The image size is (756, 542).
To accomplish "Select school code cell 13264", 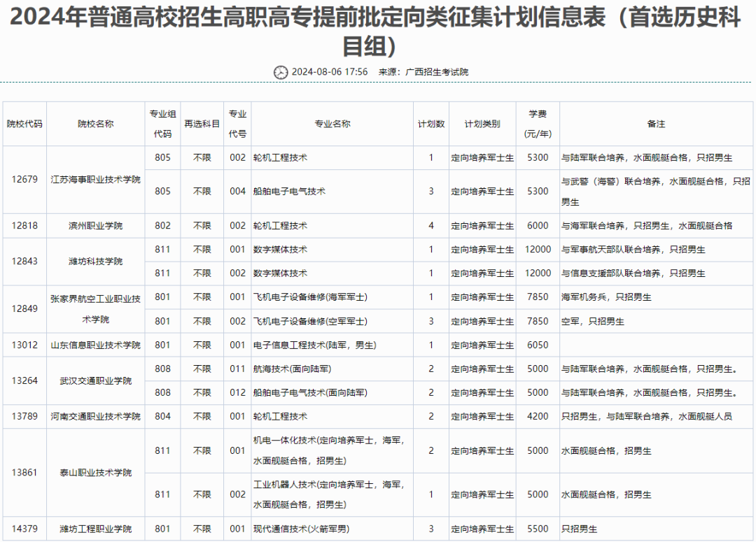I will click(24, 380).
